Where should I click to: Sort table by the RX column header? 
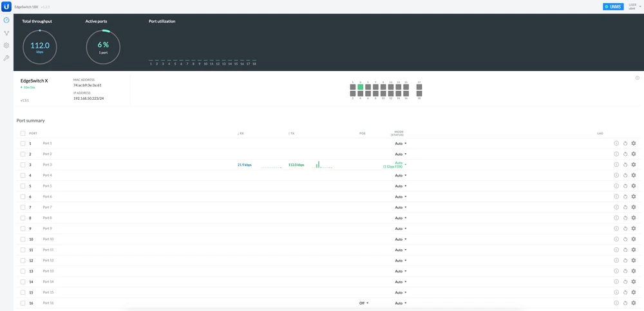click(241, 133)
